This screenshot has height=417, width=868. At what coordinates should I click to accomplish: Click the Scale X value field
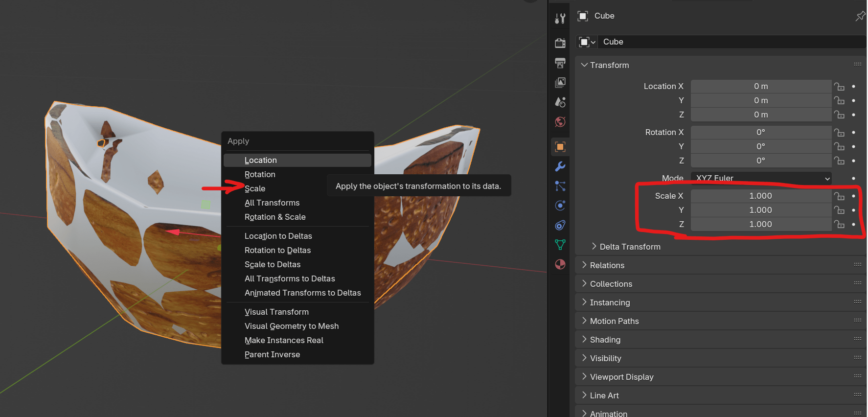tap(761, 196)
